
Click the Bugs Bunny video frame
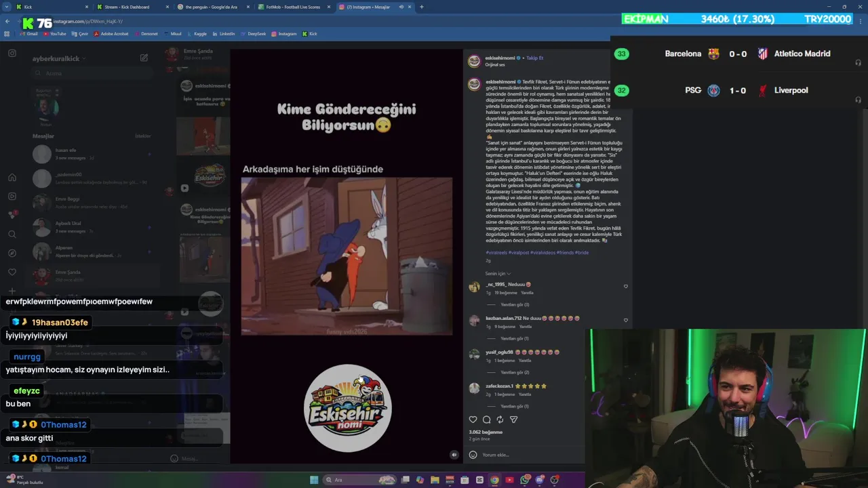pos(347,256)
